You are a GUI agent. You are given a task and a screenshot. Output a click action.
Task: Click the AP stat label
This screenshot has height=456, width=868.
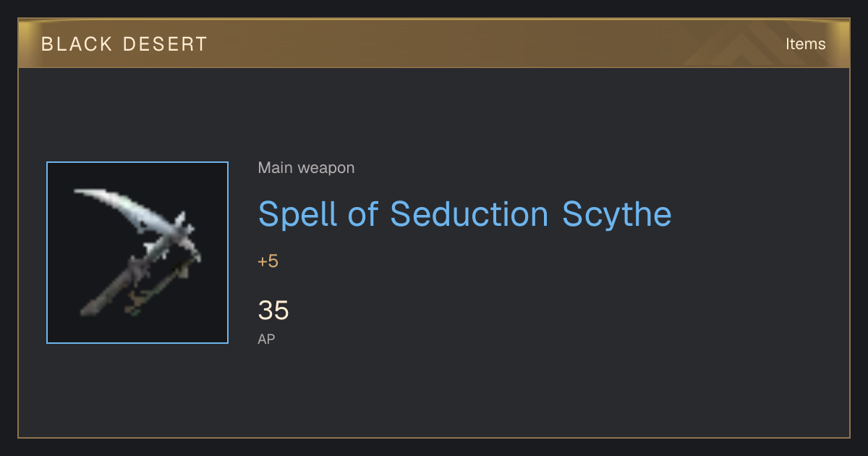coord(266,339)
